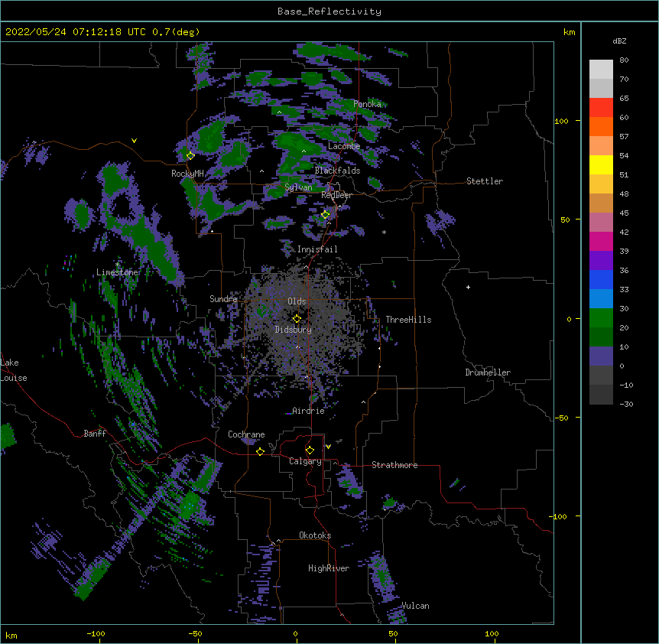Select the Lake Louise label
659x644 pixels.
point(14,370)
